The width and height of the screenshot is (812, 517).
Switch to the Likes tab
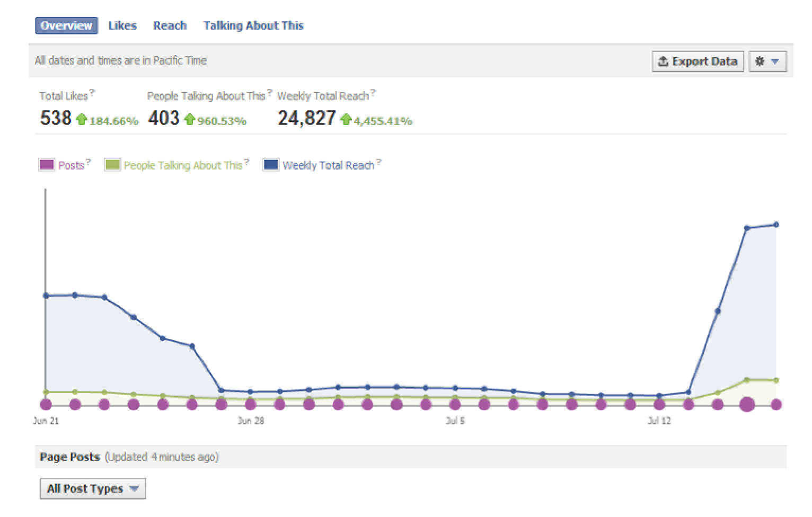pyautogui.click(x=122, y=25)
